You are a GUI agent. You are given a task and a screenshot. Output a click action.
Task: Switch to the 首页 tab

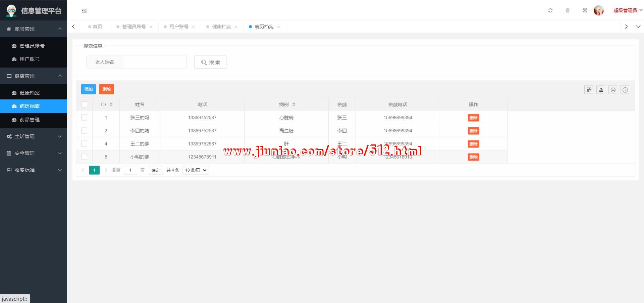pos(95,27)
